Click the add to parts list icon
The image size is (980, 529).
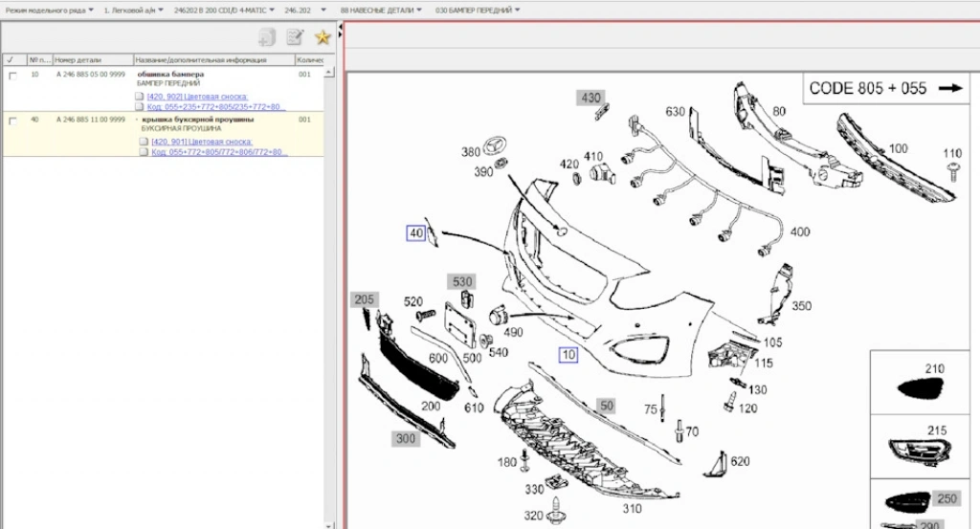pyautogui.click(x=267, y=37)
